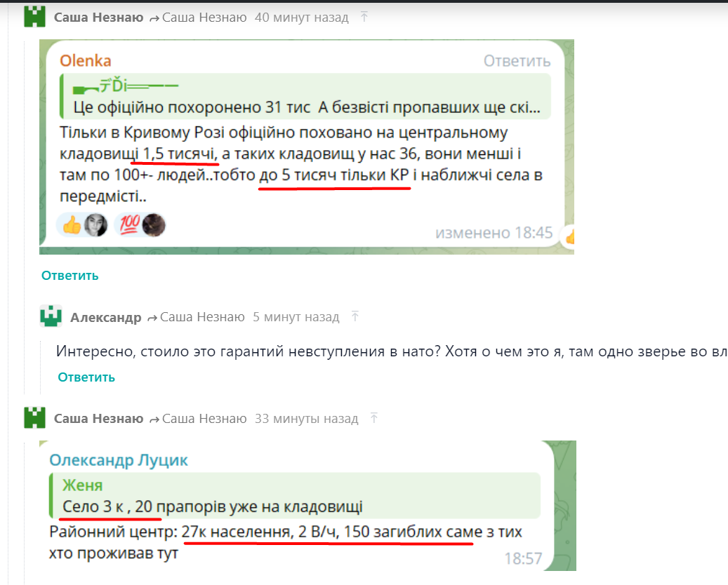
Task: Click the gray "Ответить" inside Olenka's message bubble
Action: point(517,61)
